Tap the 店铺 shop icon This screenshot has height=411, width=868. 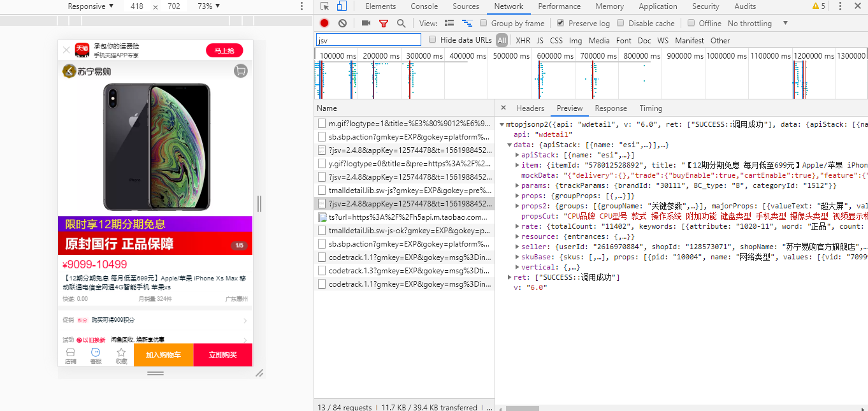tap(70, 356)
